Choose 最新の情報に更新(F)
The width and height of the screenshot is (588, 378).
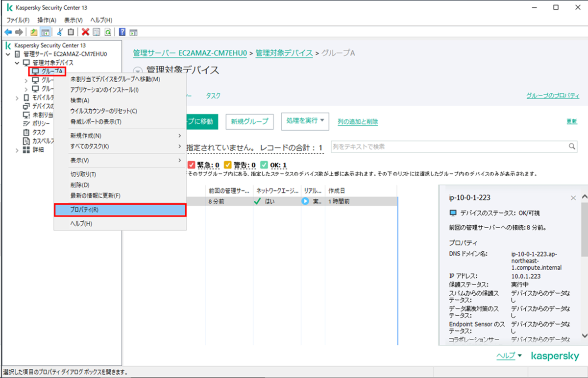(120, 196)
